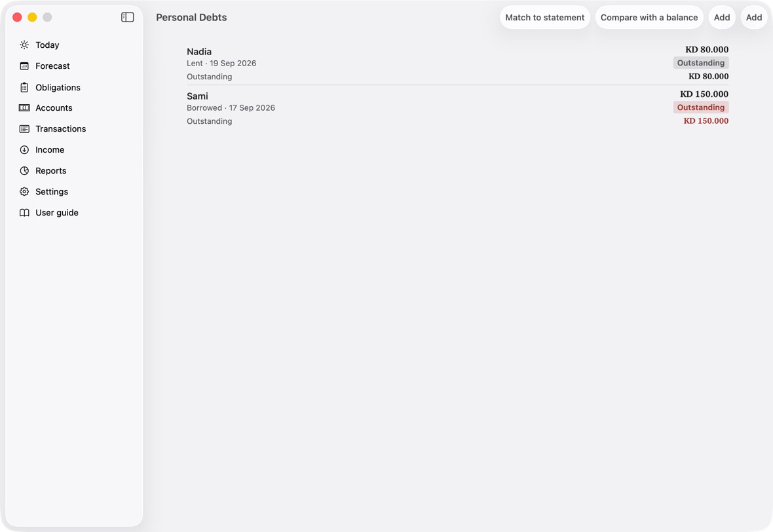Viewport: 773px width, 532px height.
Task: Click the 'Lent · 19 Sep 2026' text
Action: pyautogui.click(x=221, y=63)
